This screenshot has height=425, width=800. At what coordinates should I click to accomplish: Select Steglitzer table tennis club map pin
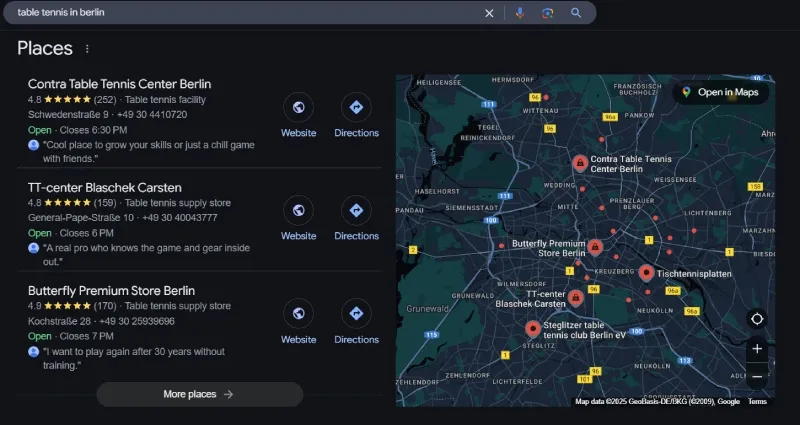pos(533,328)
